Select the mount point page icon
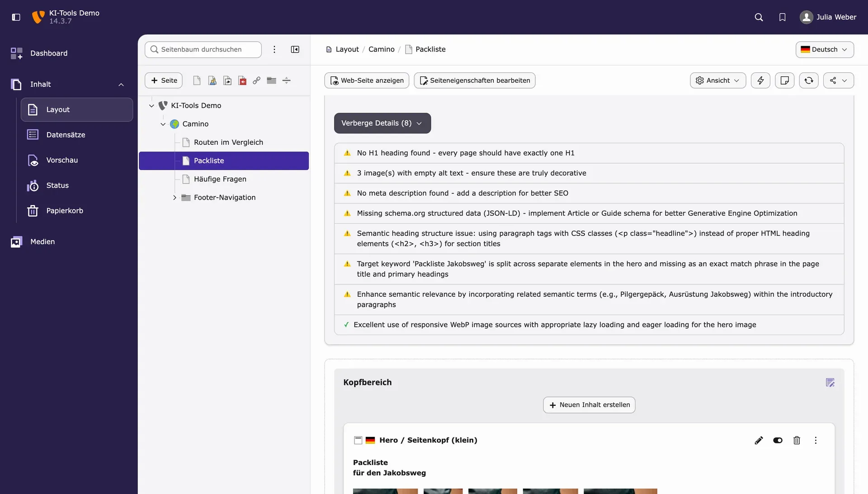Image resolution: width=868 pixels, height=494 pixels. pos(242,81)
